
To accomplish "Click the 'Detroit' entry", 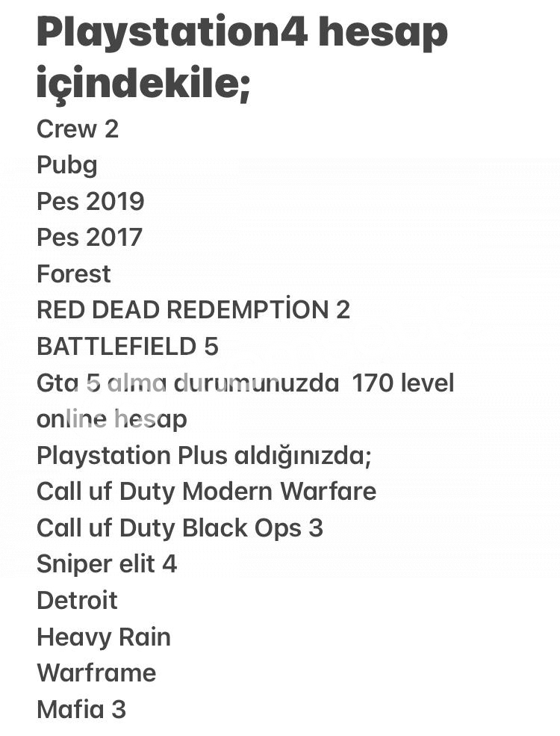I will pyautogui.click(x=77, y=600).
